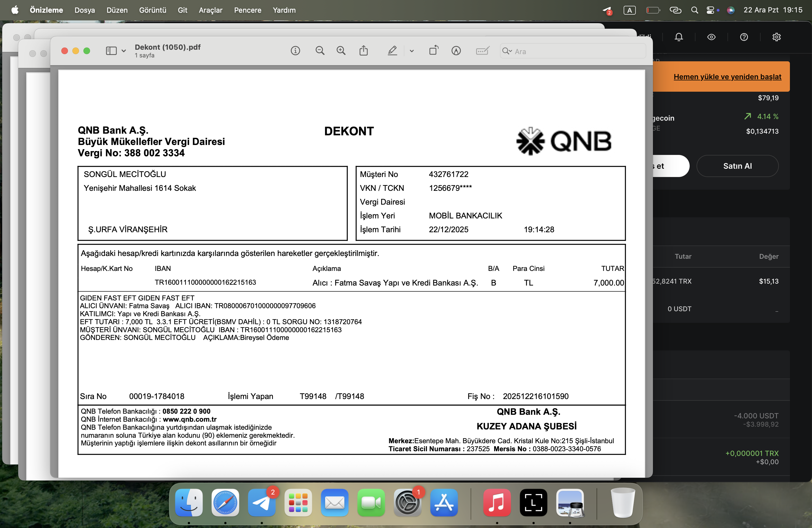
Task: Open the Dosya menu
Action: click(x=85, y=10)
